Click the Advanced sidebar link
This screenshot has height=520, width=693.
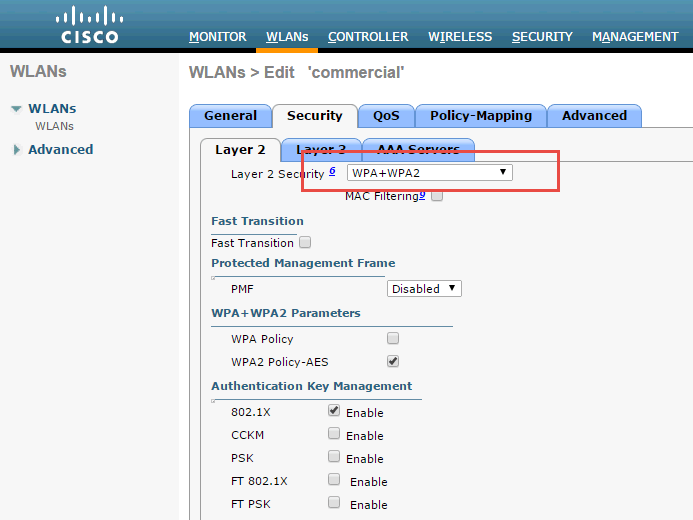tap(61, 149)
